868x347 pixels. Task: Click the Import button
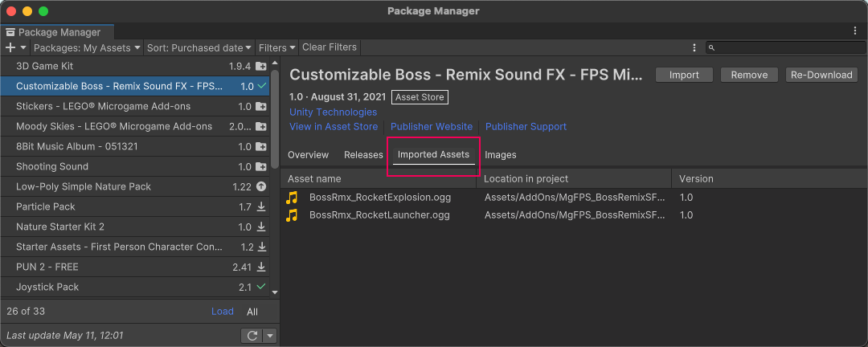(x=684, y=75)
